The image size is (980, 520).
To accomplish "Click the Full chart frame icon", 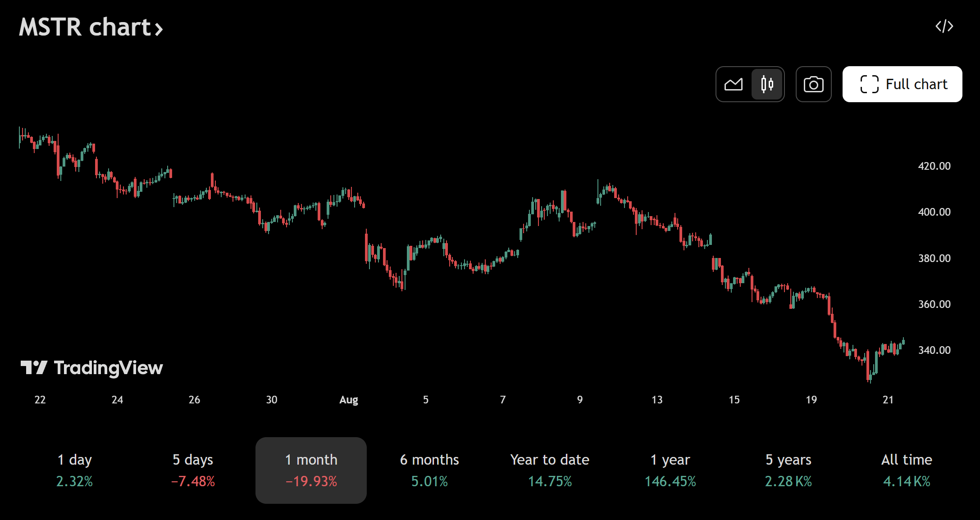I will click(x=870, y=84).
